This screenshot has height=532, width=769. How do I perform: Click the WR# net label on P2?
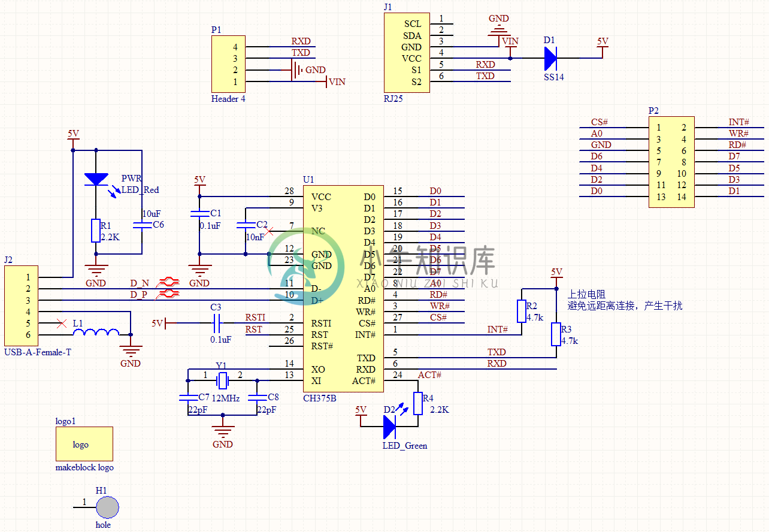[x=737, y=133]
